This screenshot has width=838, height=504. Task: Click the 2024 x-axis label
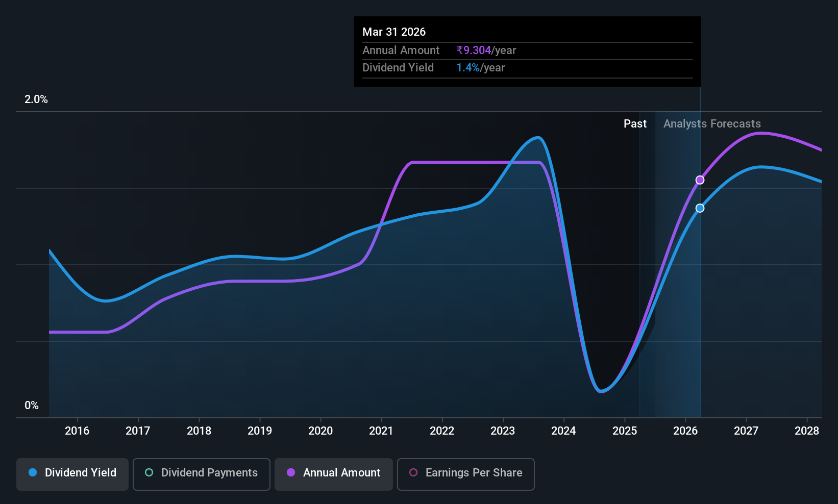(x=563, y=431)
